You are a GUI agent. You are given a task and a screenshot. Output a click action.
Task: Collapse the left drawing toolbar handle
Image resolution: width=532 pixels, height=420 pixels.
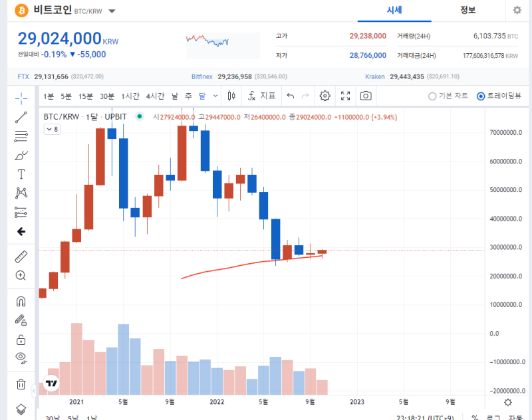pyautogui.click(x=34, y=391)
